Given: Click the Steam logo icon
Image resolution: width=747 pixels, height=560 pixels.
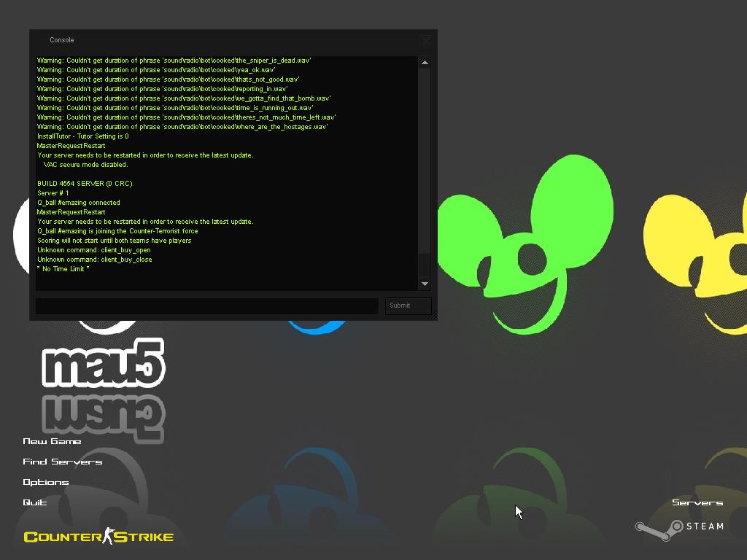Looking at the screenshot, I should [x=659, y=529].
